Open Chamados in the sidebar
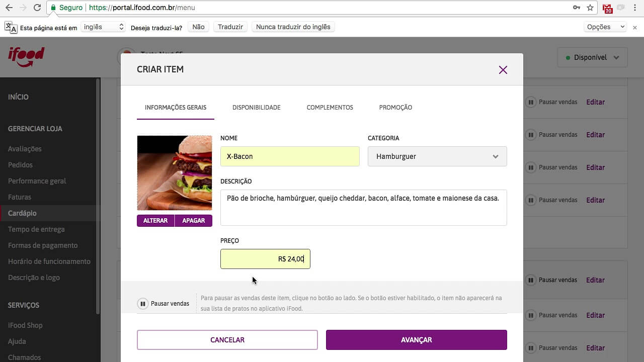Image resolution: width=644 pixels, height=362 pixels. pyautogui.click(x=25, y=357)
